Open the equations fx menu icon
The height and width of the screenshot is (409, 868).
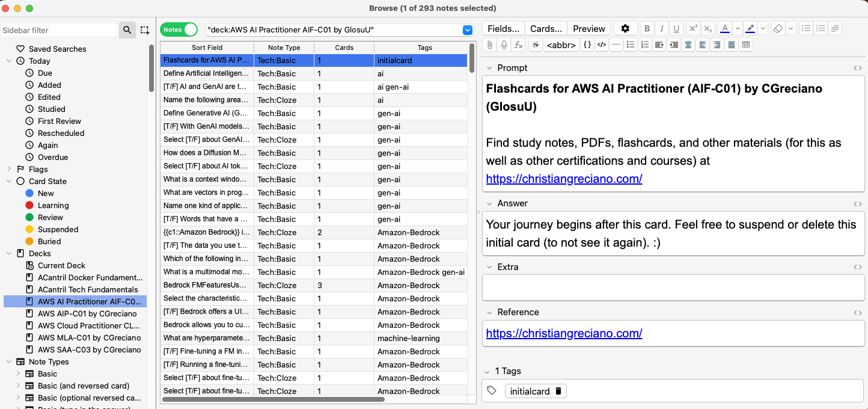pos(519,45)
